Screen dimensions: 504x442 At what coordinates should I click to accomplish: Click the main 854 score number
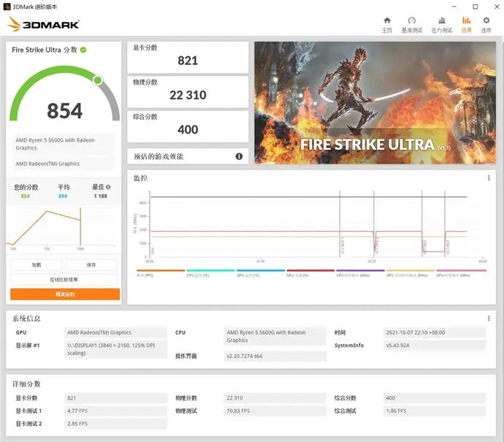pyautogui.click(x=64, y=110)
